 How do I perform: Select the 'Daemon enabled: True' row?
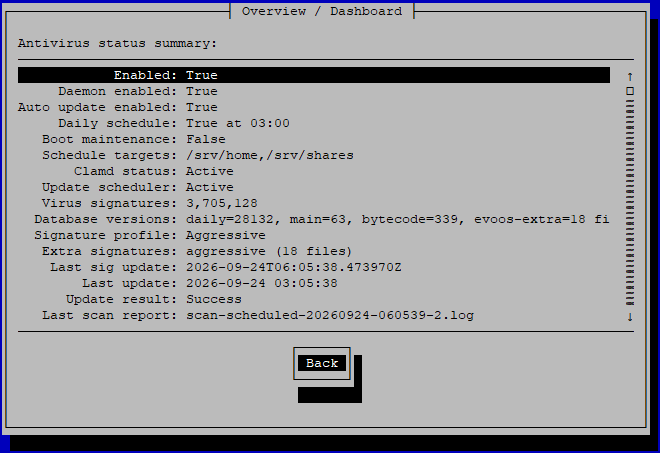pos(314,91)
